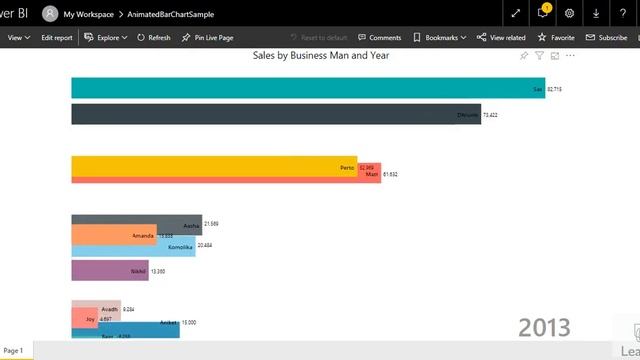Image resolution: width=640 pixels, height=360 pixels.
Task: Click Reset to default
Action: [x=319, y=38]
